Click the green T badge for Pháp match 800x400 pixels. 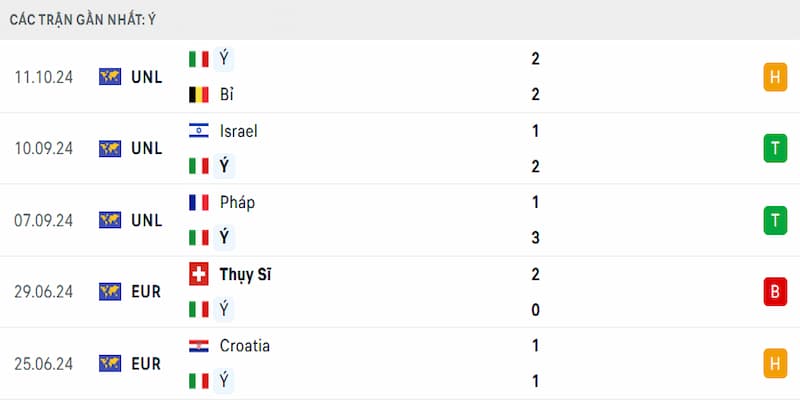click(775, 220)
